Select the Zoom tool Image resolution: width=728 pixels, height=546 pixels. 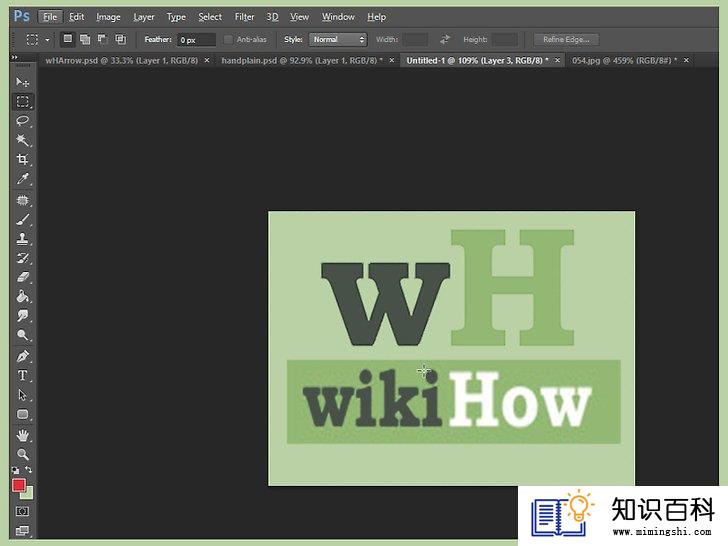[22, 454]
